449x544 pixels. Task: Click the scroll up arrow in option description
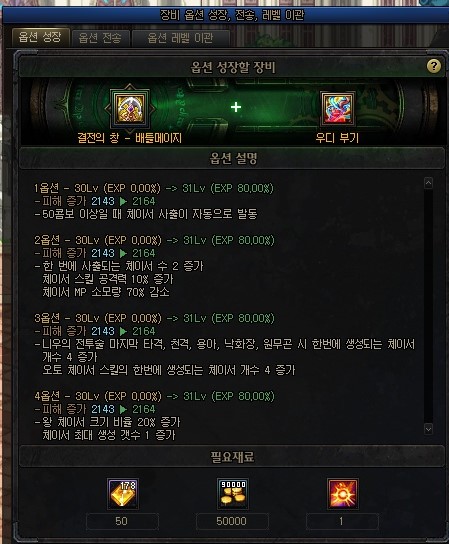click(x=428, y=183)
